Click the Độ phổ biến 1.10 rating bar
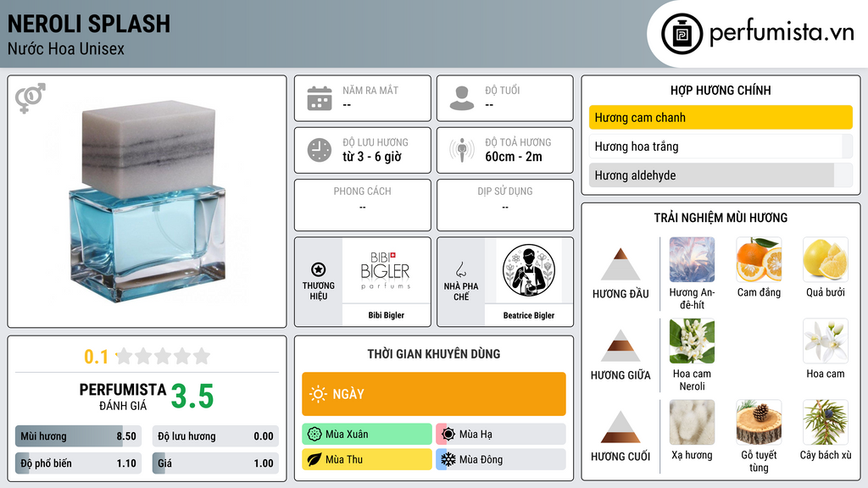 tap(78, 463)
